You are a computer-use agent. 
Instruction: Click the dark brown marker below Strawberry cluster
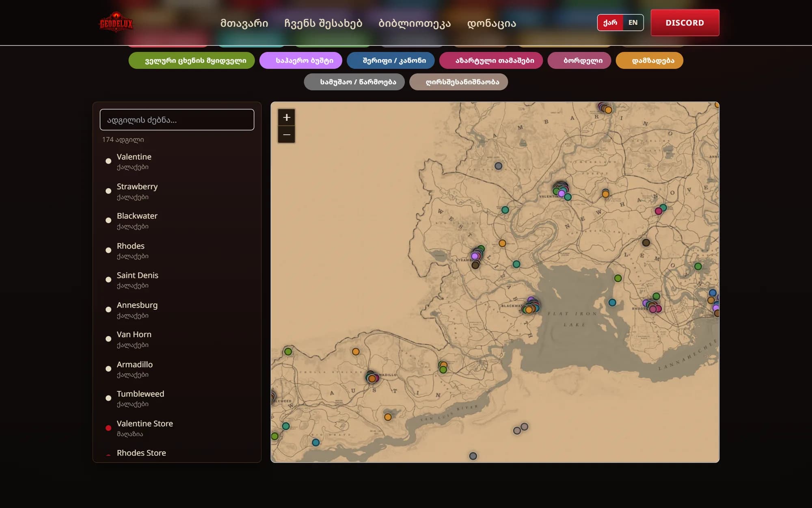click(x=475, y=265)
